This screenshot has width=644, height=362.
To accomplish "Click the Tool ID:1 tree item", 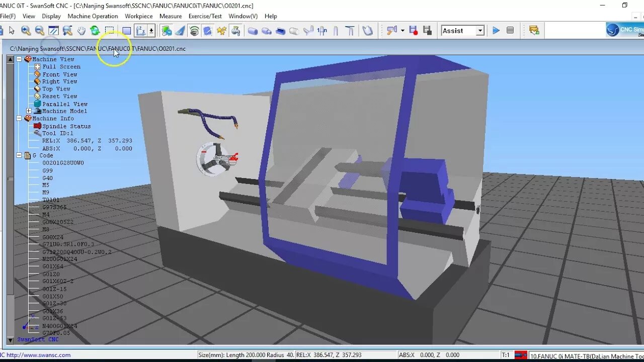I will coord(57,133).
